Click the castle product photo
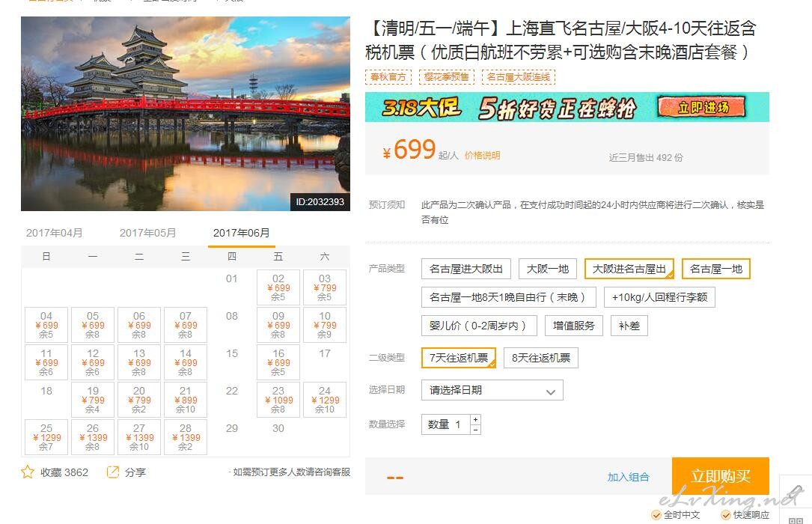The width and height of the screenshot is (812, 524). tap(186, 113)
